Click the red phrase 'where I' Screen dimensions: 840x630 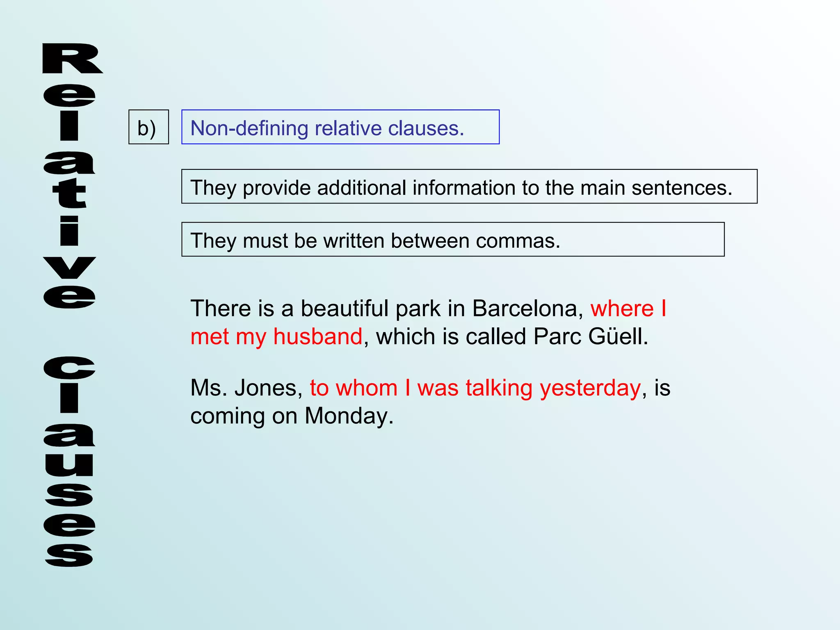point(628,308)
